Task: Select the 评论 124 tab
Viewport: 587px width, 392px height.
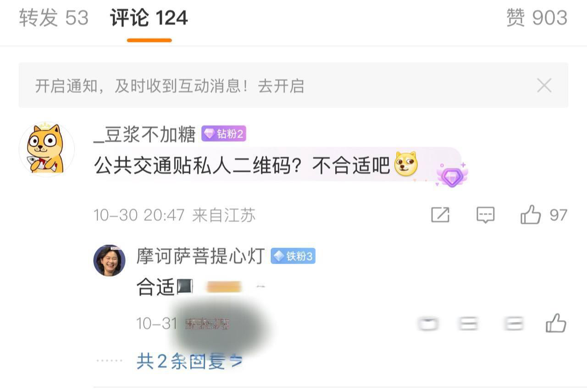Action: click(x=149, y=18)
